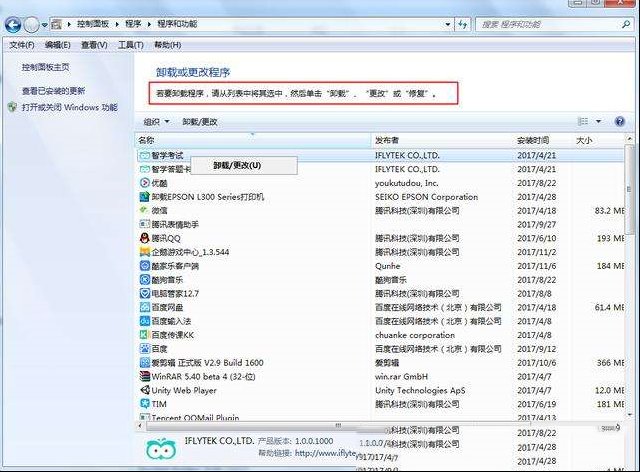The height and width of the screenshot is (472, 640).
Task: Select the 企鹅游戏中心_1.3.544 icon
Action: 145,252
